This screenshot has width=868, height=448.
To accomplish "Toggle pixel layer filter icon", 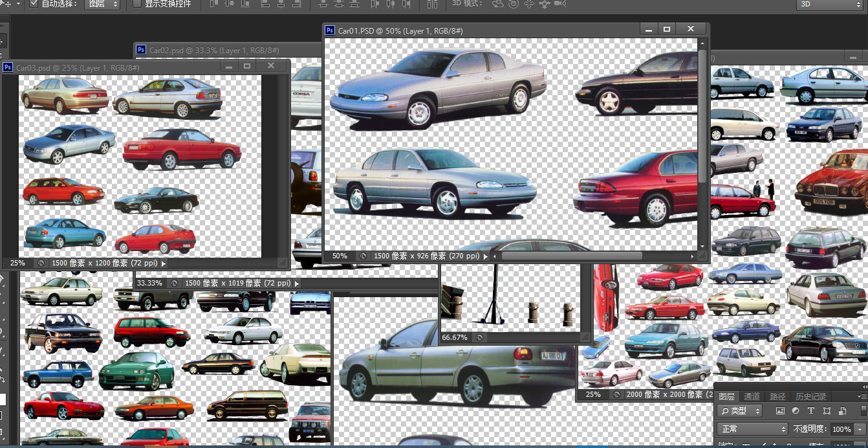I will point(779,410).
